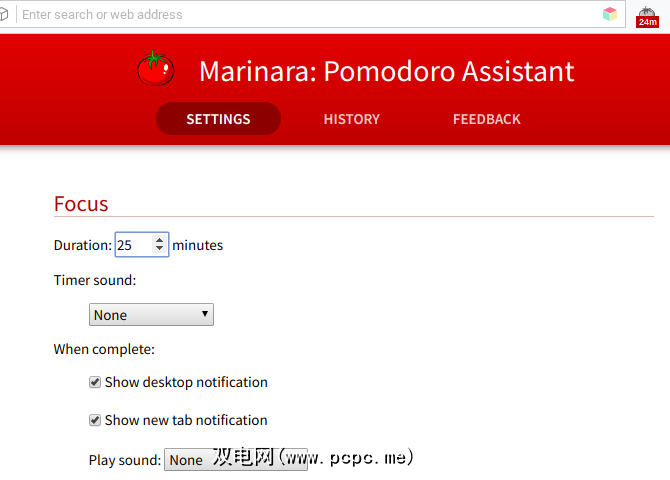The image size is (670, 480).
Task: Click the site info icon left of address bar
Action: tap(7, 14)
